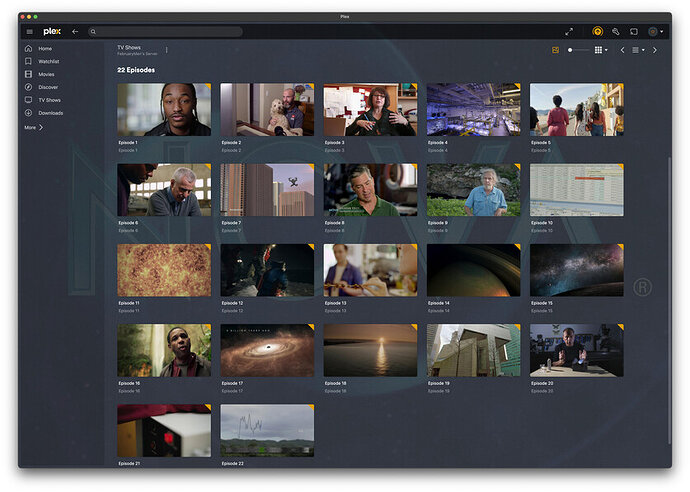This screenshot has height=492, width=690.
Task: Click the search magnifier icon
Action: [93, 32]
